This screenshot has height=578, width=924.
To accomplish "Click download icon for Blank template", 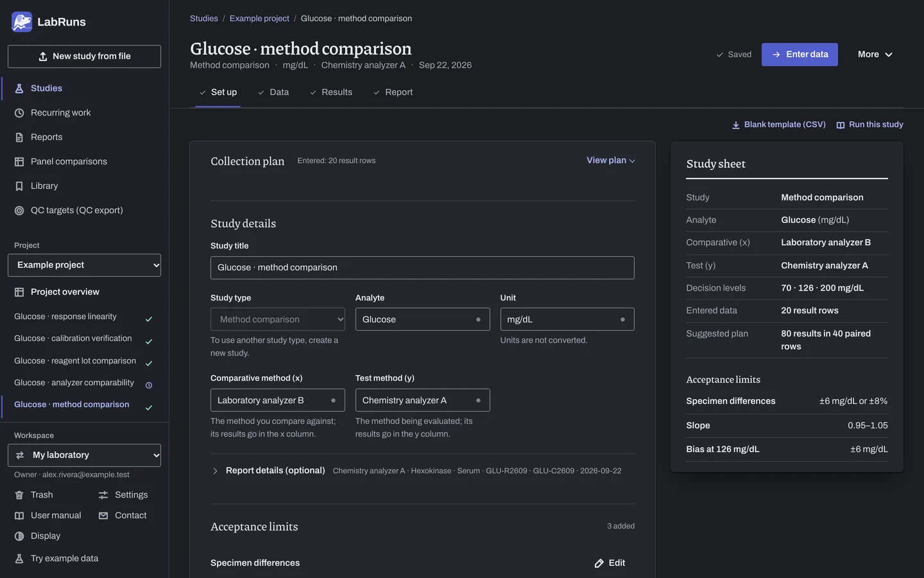I will pyautogui.click(x=736, y=125).
